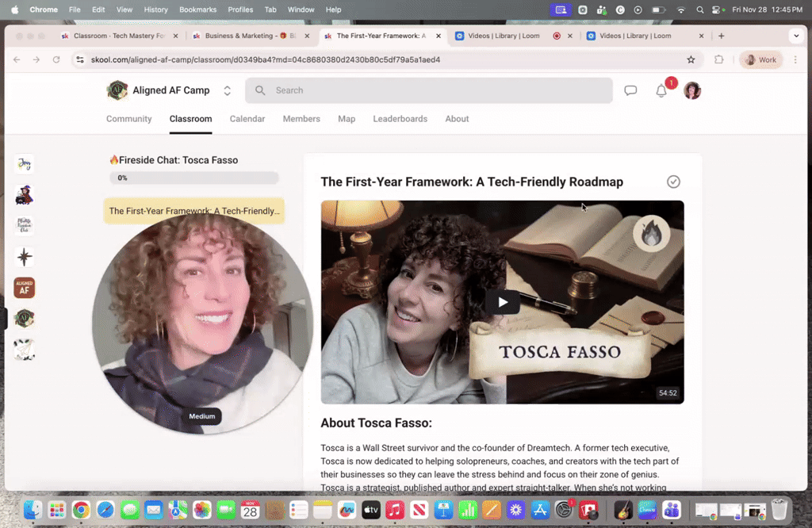812x528 pixels.
Task: Switch to the green hexagon AF group icon
Action: 25,319
